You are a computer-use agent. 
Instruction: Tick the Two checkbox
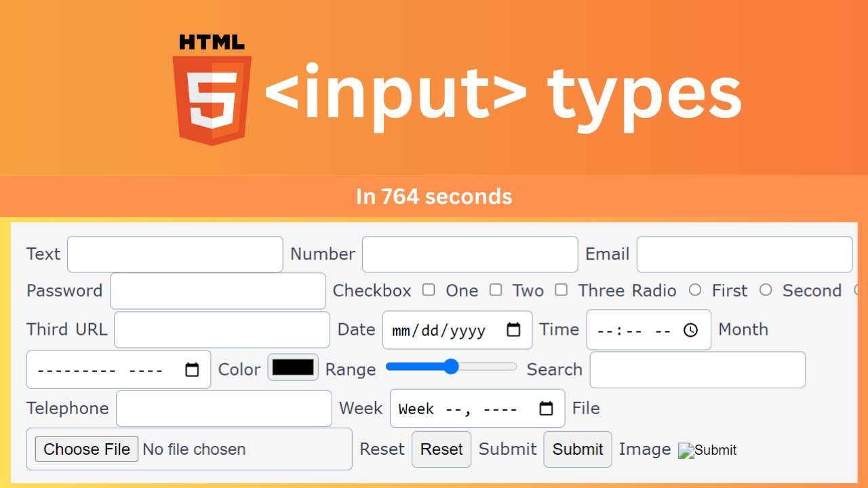pos(496,290)
